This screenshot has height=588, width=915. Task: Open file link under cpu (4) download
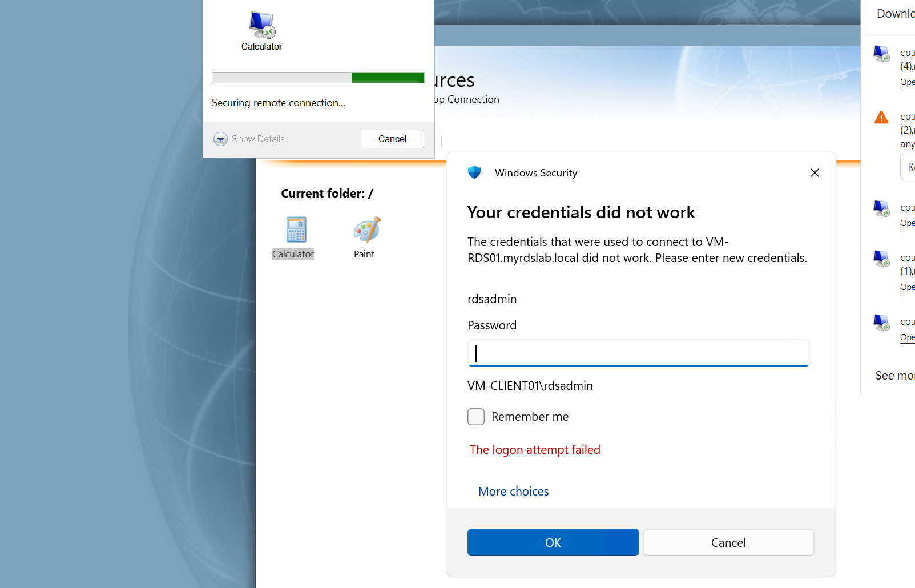click(x=908, y=82)
